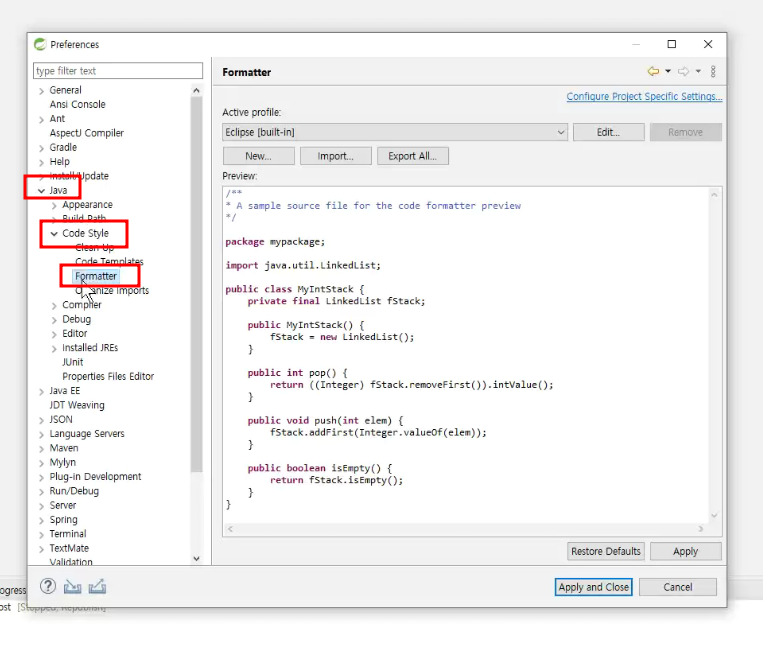Close the Preferences dialog
The width and height of the screenshot is (763, 662).
[708, 44]
